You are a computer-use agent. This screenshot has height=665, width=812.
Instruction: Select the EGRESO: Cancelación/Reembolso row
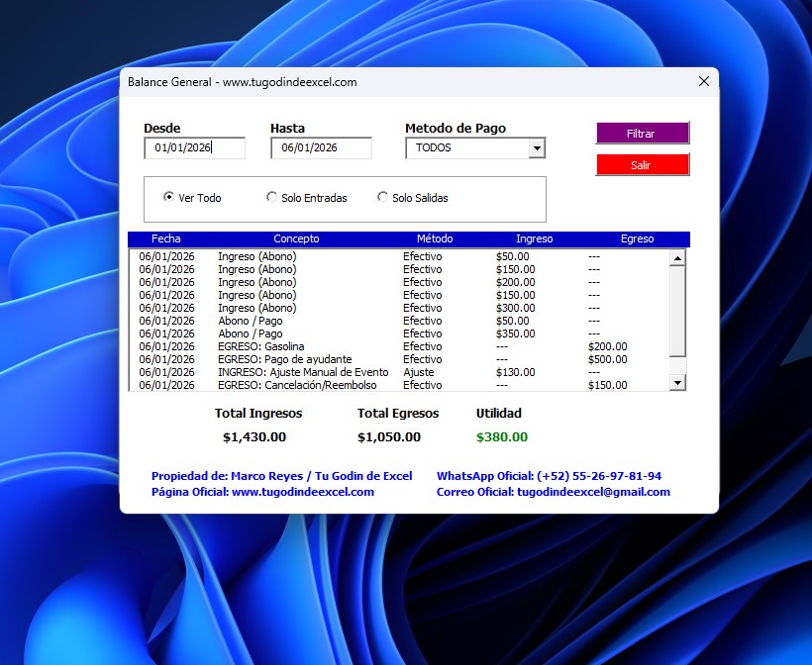click(x=396, y=385)
